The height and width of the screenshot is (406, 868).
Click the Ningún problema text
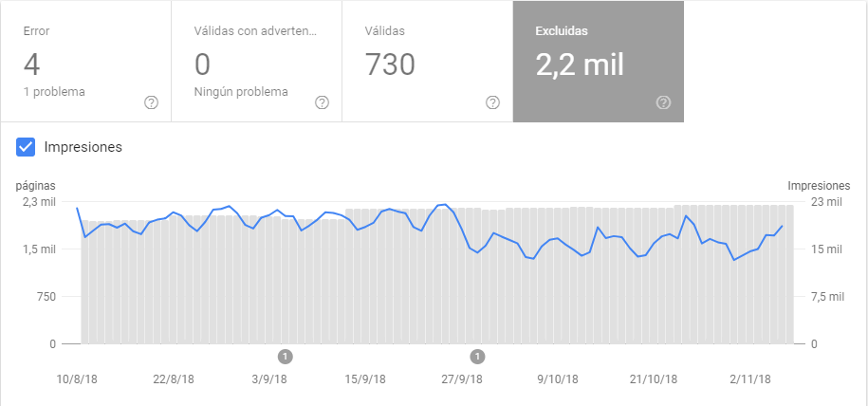click(241, 92)
